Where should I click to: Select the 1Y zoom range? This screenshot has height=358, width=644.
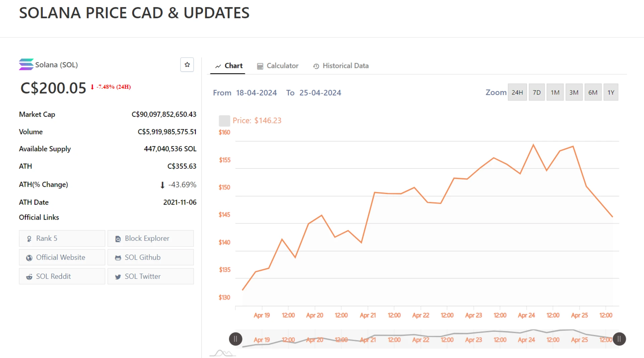coord(611,92)
